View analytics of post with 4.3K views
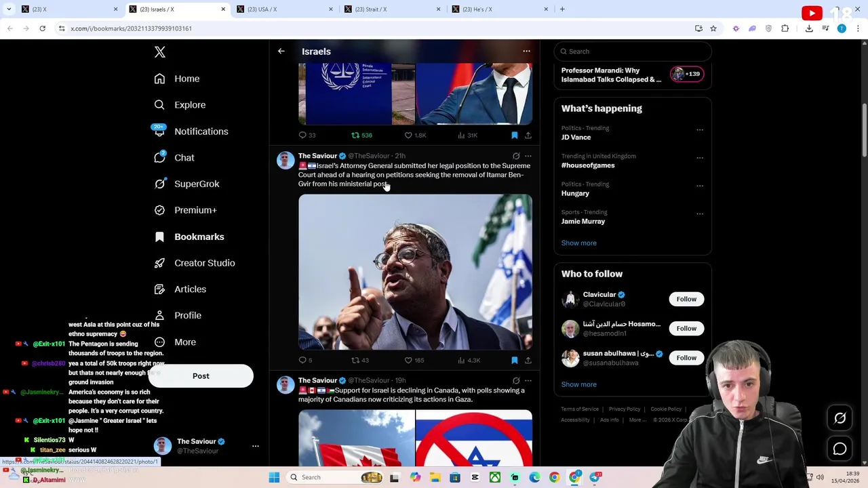Viewport: 868px width, 488px height. (469, 361)
